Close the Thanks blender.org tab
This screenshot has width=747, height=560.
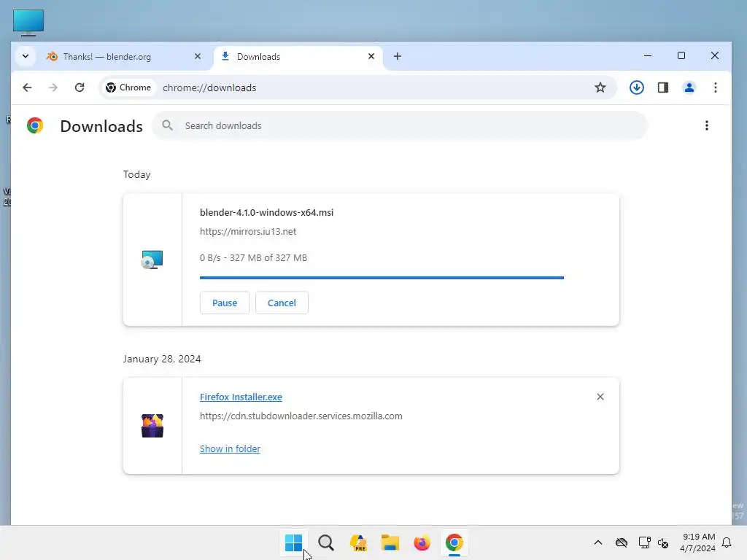[x=198, y=56]
